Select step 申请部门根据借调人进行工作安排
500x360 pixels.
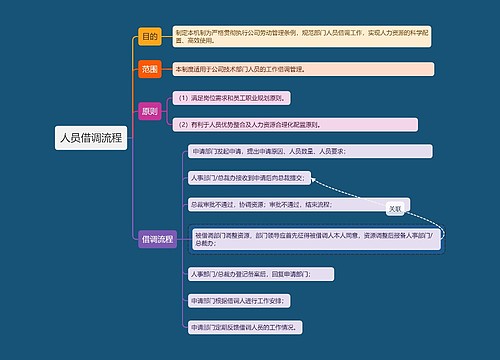click(x=239, y=301)
